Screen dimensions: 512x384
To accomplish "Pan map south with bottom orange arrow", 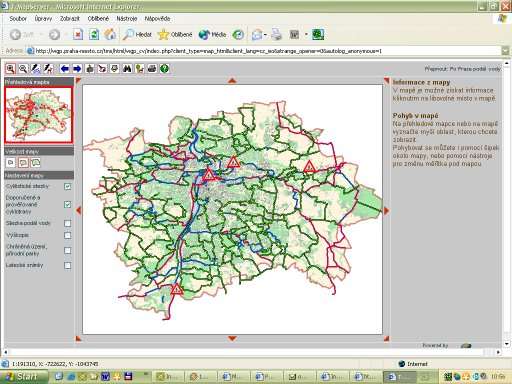I will tap(232, 338).
